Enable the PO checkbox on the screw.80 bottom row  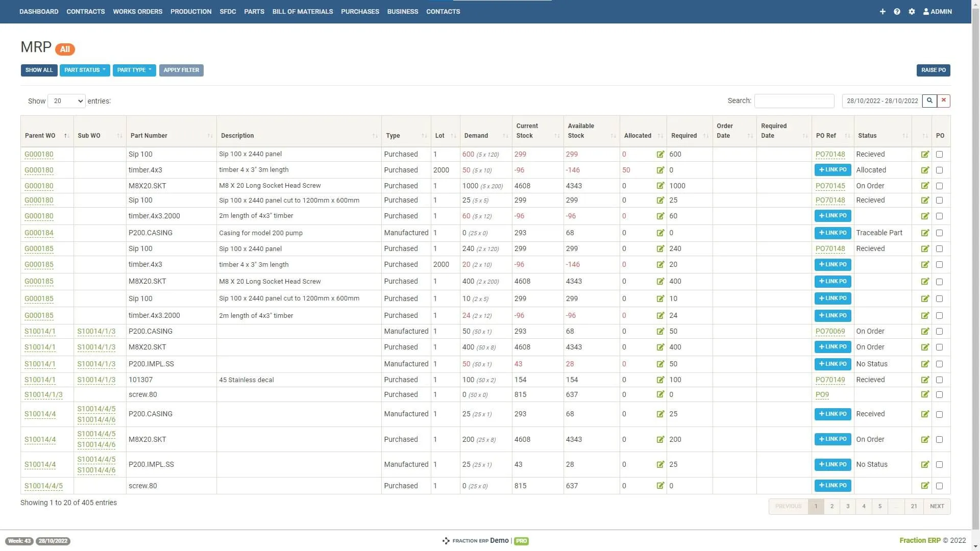pos(940,486)
